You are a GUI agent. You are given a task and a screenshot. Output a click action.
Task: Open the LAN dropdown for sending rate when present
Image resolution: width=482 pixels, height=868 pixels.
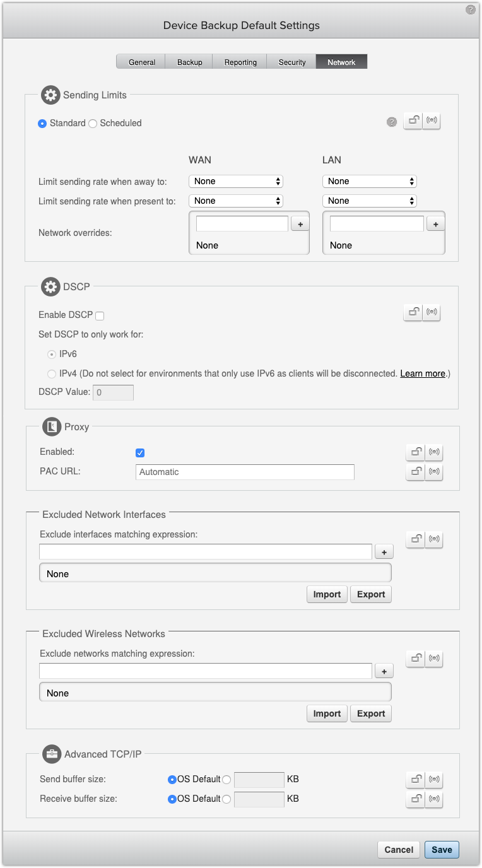[370, 201]
